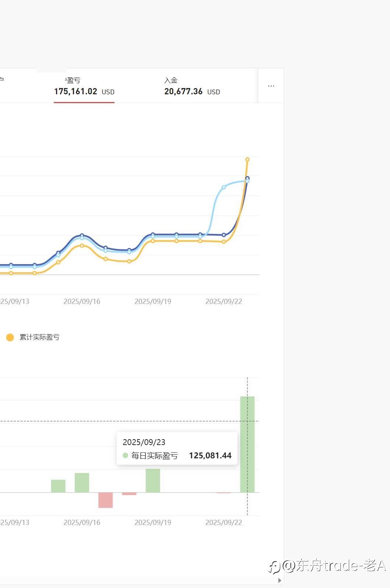This screenshot has height=588, width=390.
Task: Click the large red loss bar
Action: tap(105, 500)
